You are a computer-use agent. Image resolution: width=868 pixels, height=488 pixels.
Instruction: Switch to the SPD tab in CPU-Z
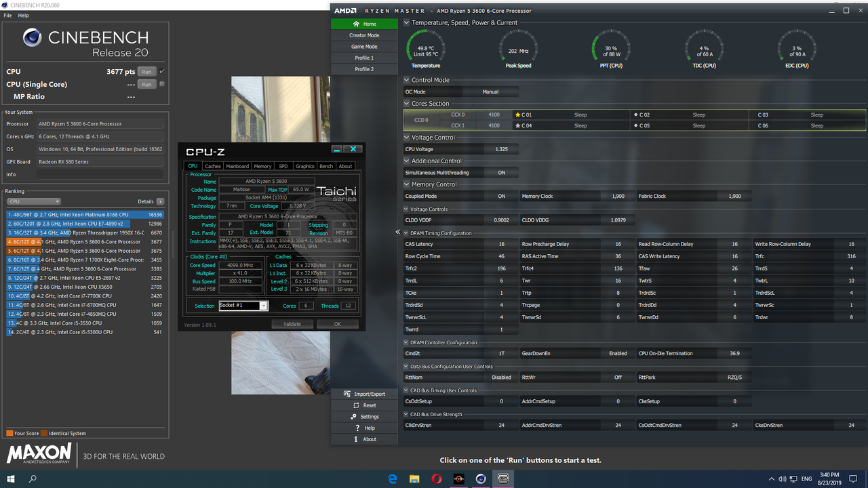[283, 166]
